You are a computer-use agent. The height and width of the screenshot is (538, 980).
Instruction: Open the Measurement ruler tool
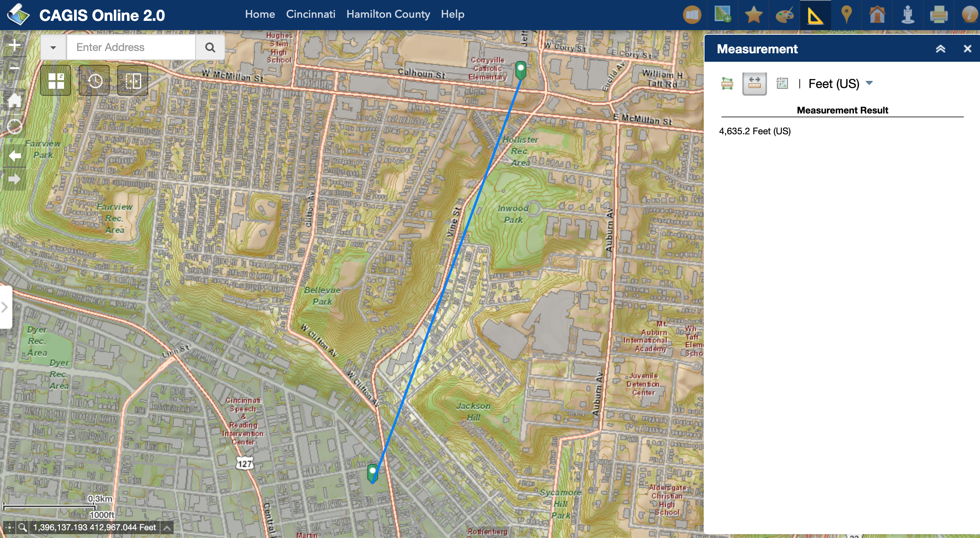click(x=815, y=15)
